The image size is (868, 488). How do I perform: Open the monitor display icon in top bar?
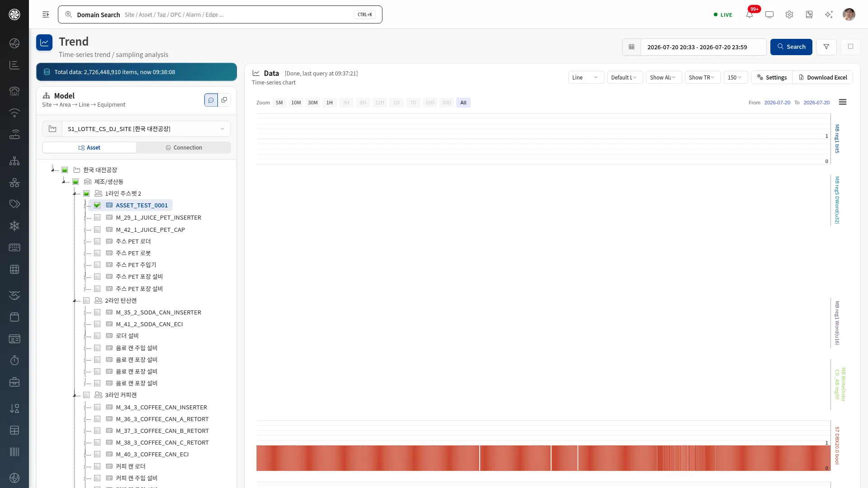pos(769,14)
